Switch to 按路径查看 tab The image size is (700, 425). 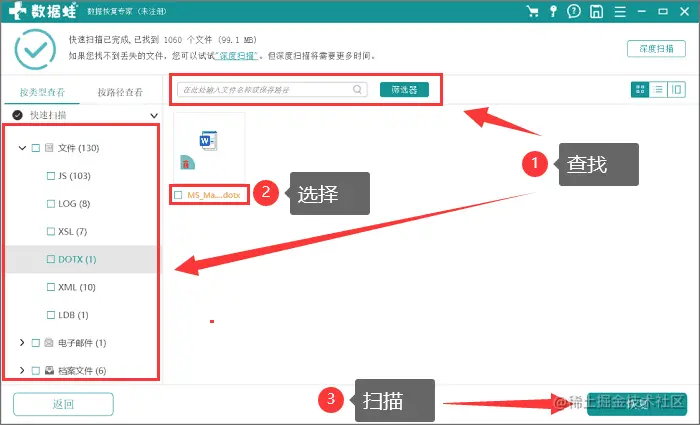pyautogui.click(x=120, y=92)
